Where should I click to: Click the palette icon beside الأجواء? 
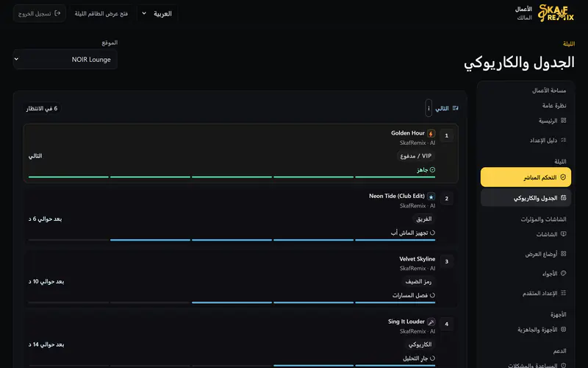click(x=563, y=273)
